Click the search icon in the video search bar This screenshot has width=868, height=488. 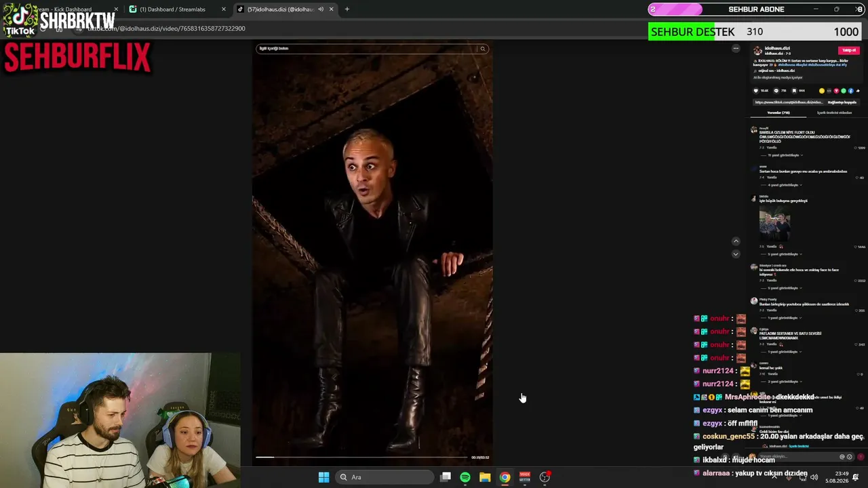coord(482,49)
